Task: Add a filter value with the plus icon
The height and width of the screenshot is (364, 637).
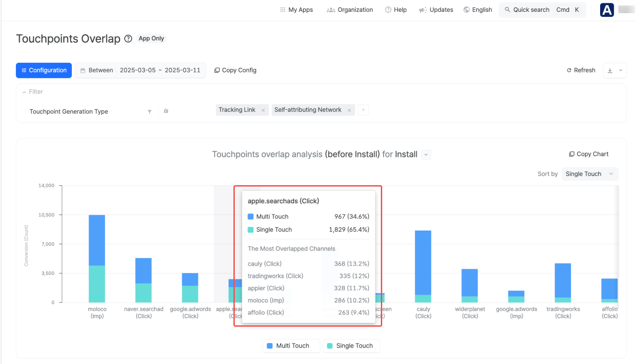Action: [x=363, y=110]
